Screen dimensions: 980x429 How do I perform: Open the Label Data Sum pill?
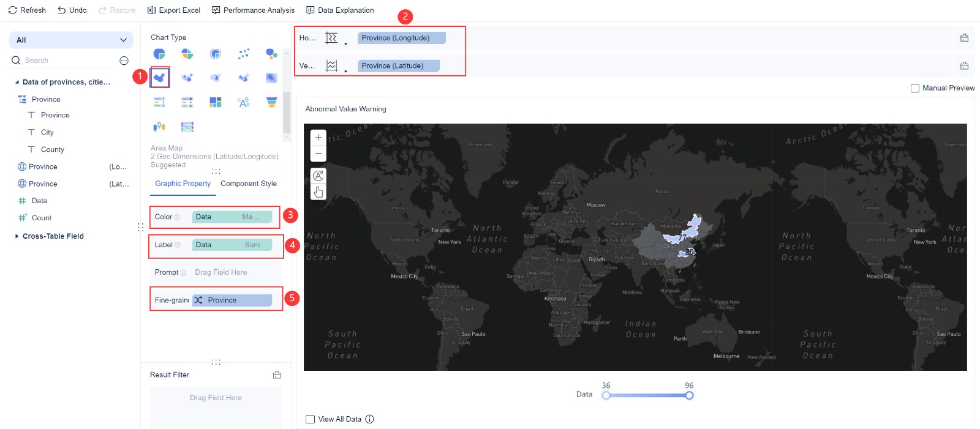tap(232, 245)
